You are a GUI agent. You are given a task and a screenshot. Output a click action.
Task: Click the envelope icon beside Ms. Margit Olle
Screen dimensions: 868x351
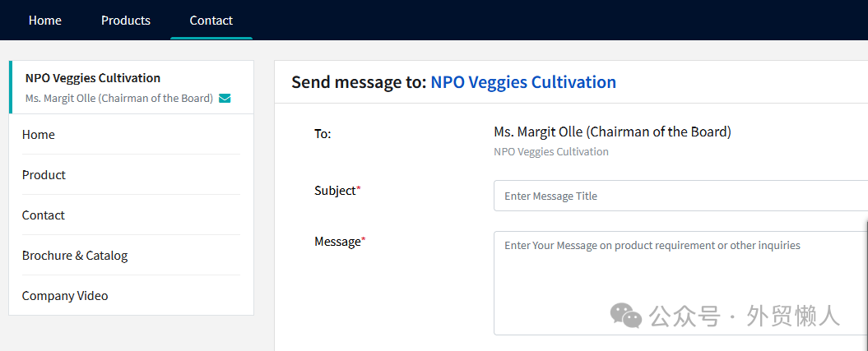(x=225, y=99)
